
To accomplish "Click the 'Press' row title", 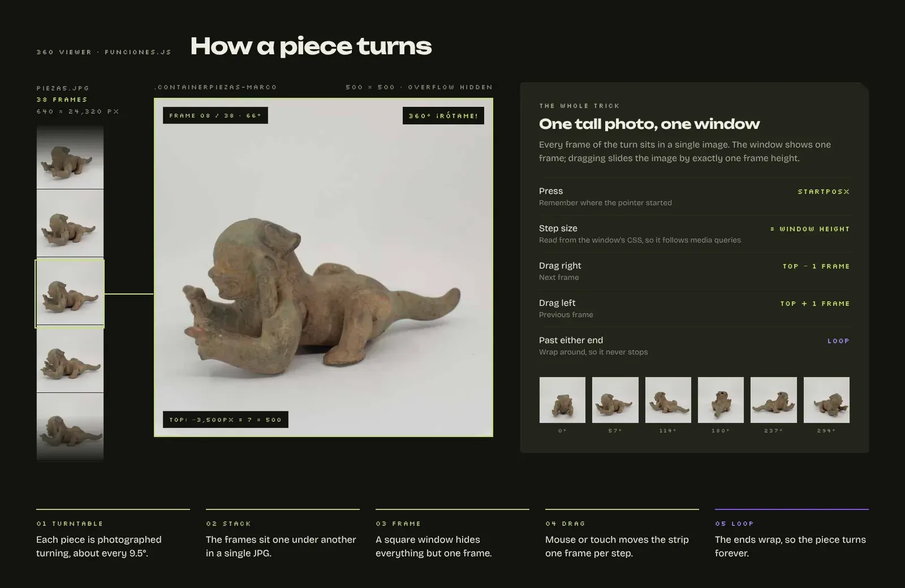I will [551, 191].
